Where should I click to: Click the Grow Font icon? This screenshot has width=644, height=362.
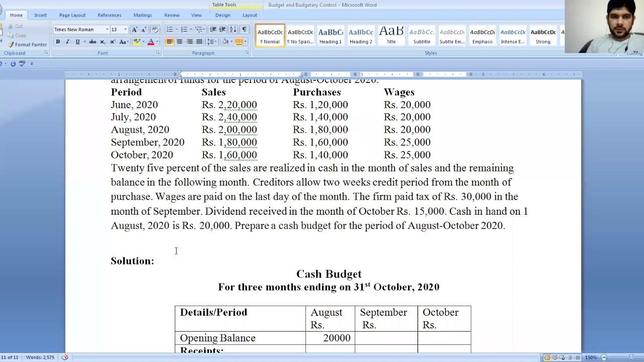tap(134, 30)
